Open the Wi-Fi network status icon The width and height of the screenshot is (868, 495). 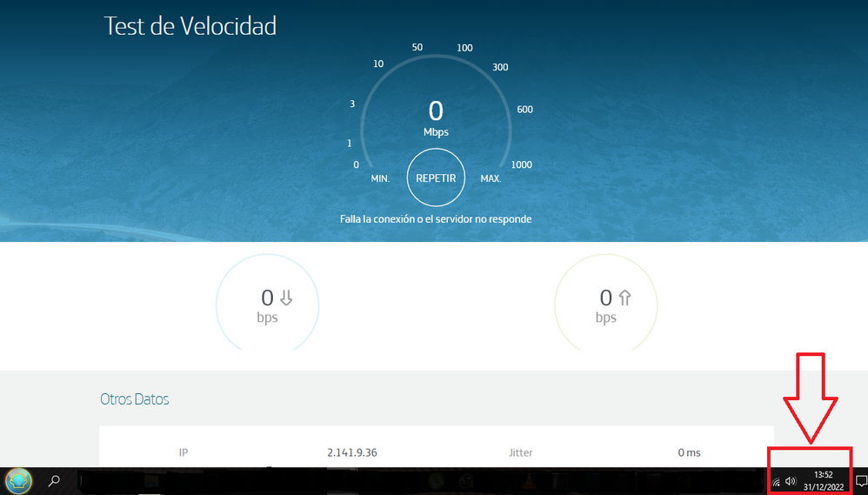coord(775,481)
